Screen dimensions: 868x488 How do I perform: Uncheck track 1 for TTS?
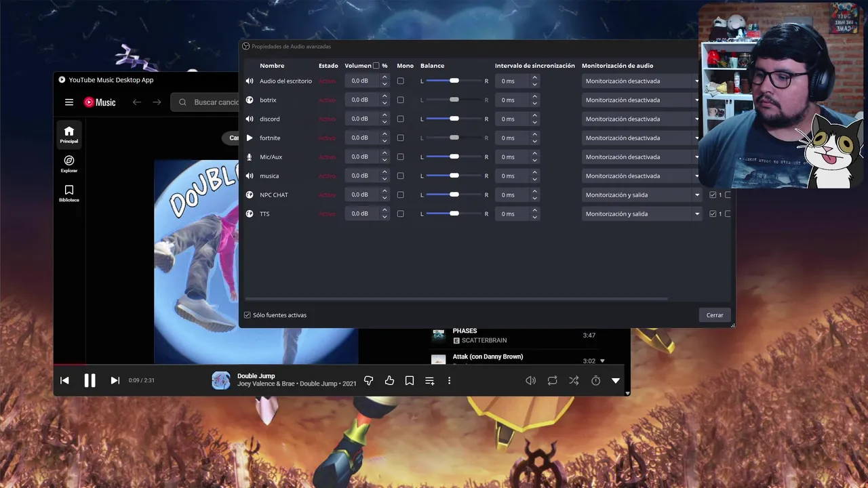click(x=713, y=213)
